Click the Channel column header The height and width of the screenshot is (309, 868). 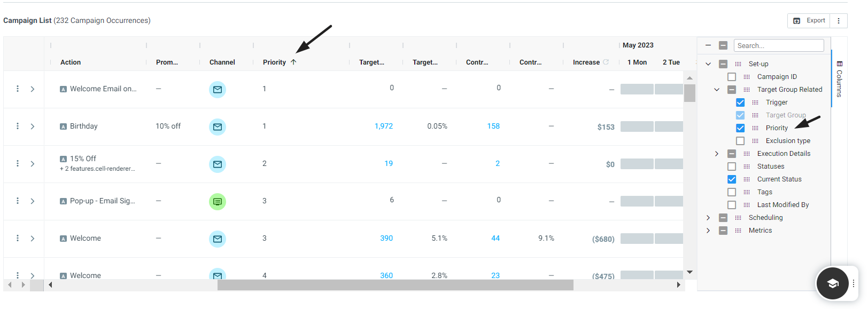point(222,62)
